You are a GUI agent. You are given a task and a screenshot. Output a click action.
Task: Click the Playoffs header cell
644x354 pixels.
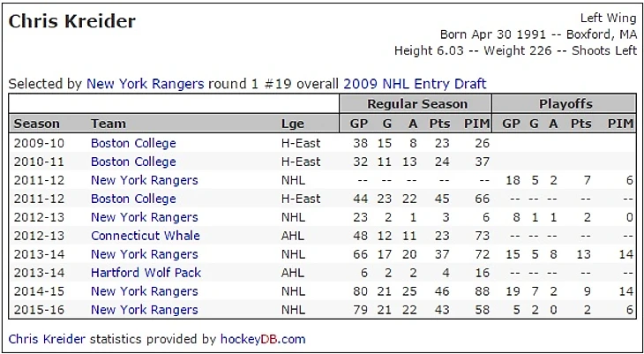pyautogui.click(x=565, y=104)
